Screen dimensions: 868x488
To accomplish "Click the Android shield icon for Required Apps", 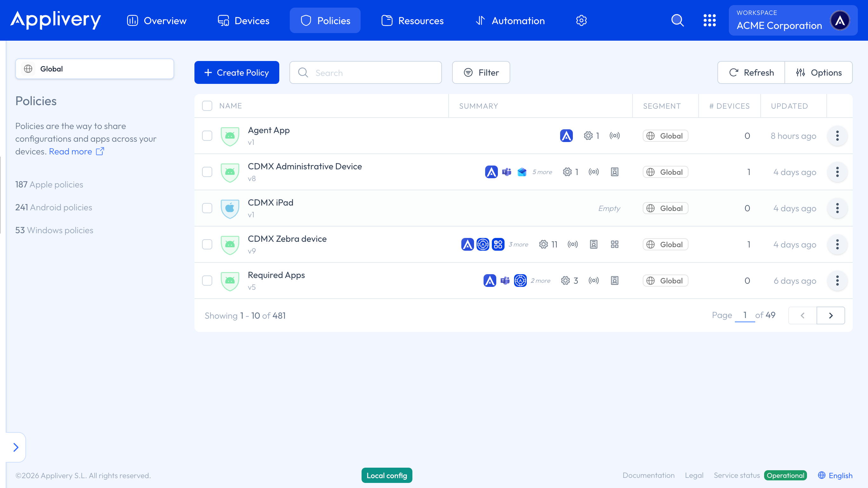I will tap(230, 281).
